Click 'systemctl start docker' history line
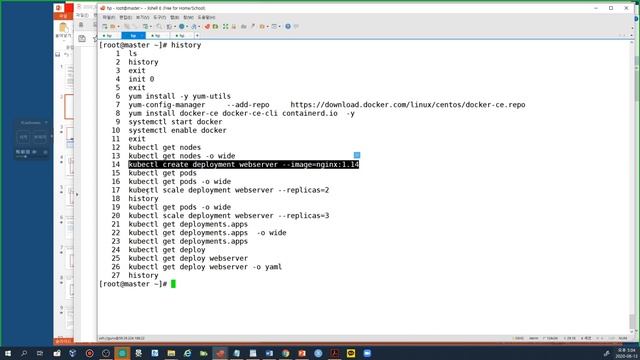This screenshot has height=360, width=640. pyautogui.click(x=176, y=122)
